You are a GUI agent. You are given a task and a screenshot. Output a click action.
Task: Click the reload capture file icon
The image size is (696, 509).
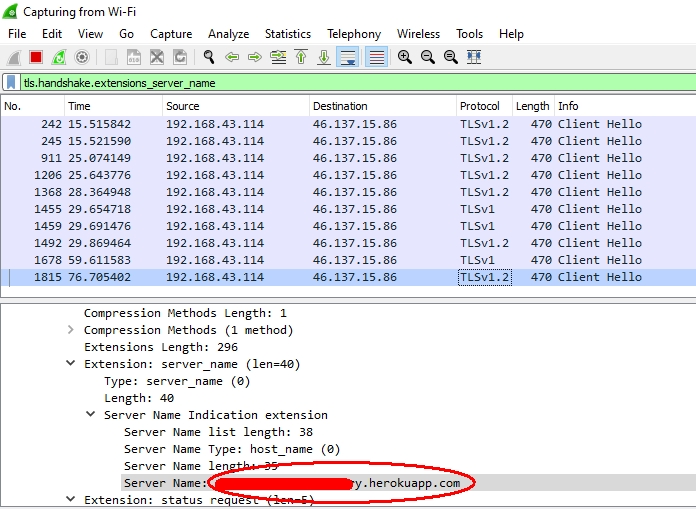click(180, 57)
